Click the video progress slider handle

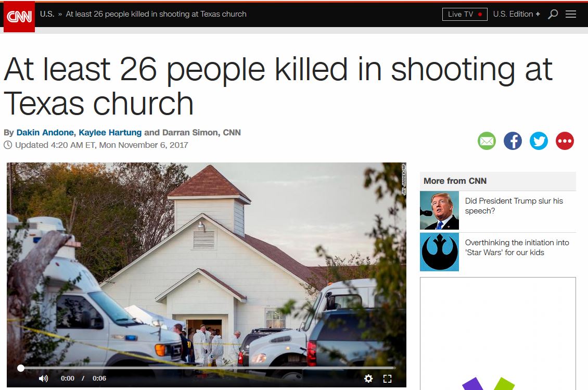[x=21, y=368]
